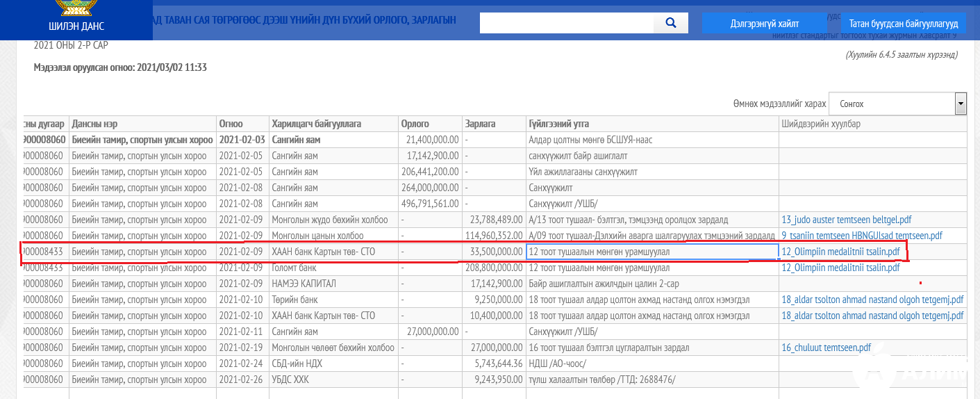Open 12_Olimpiin medalitnii tsalin.pdf in ХААН банк row
Screen dimensions: 980x399
click(840, 252)
